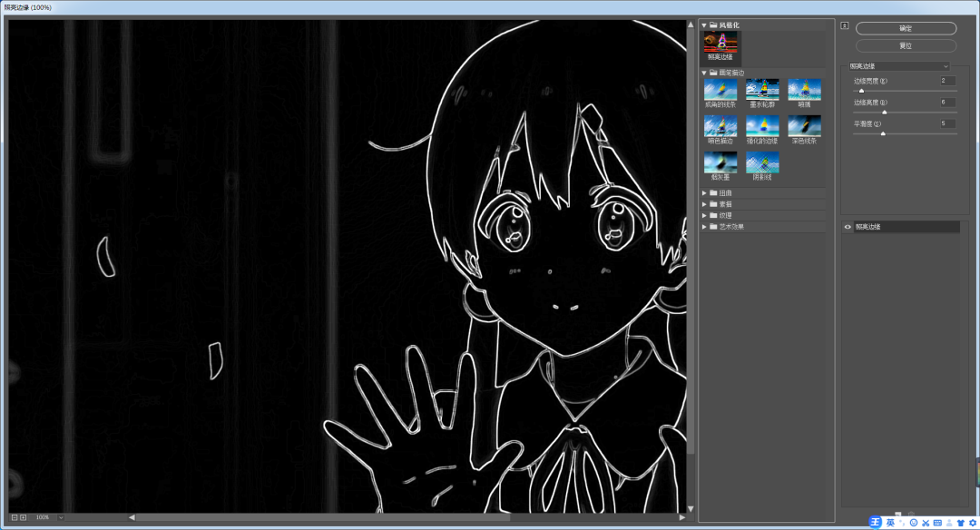Select the 喷溅 filter thumbnail
The height and width of the screenshot is (530, 980).
[x=804, y=90]
